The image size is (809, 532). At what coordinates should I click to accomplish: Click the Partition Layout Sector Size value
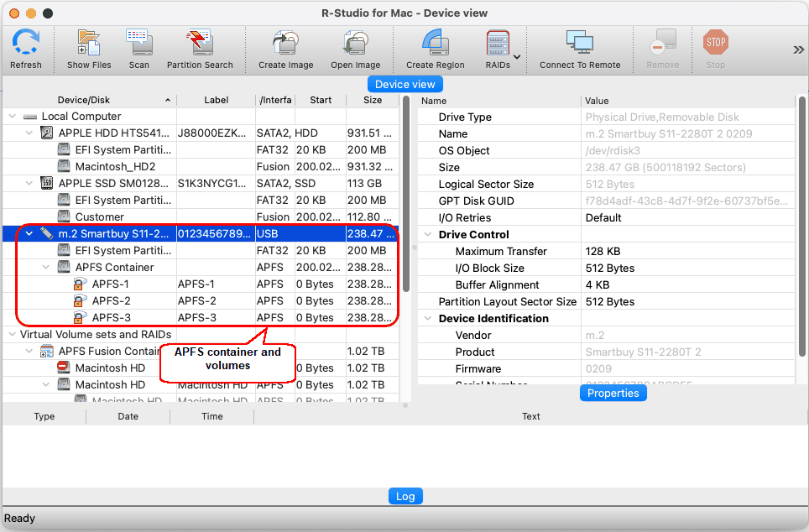[610, 302]
